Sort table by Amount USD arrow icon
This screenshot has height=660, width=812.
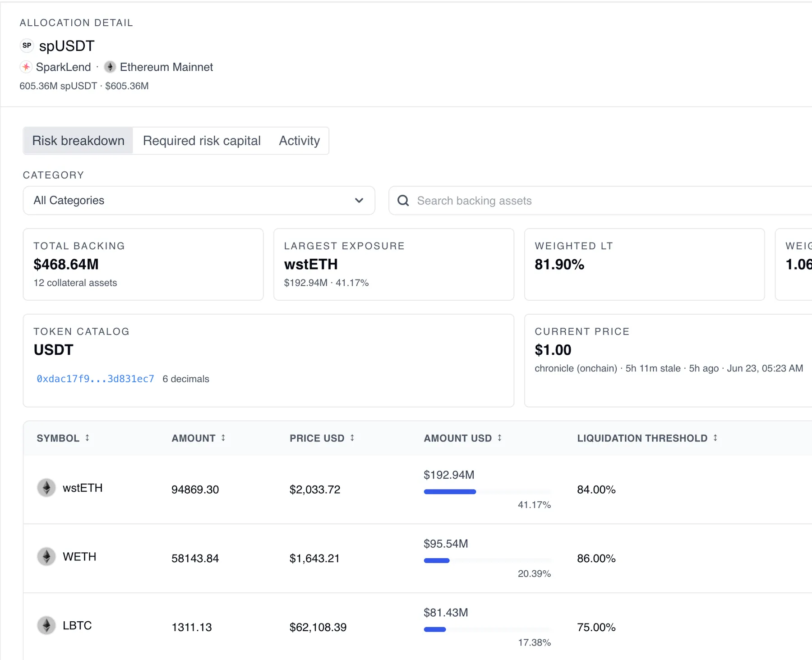[500, 438]
